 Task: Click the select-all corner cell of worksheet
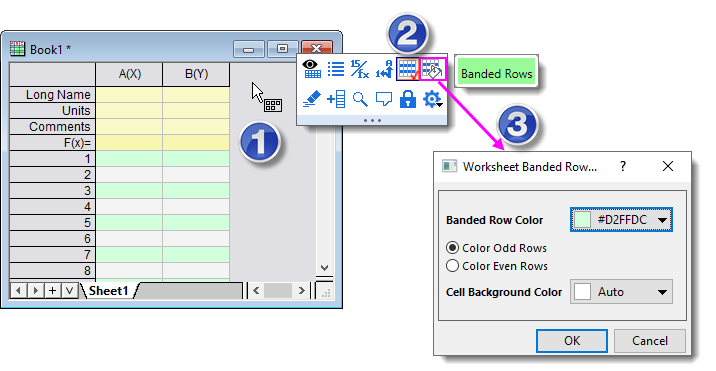53,74
